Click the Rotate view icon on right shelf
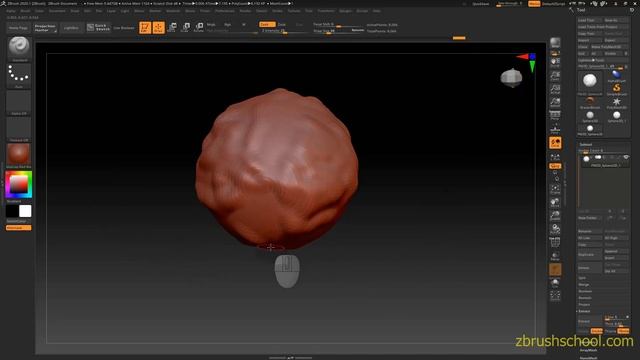The image size is (640, 360). point(555,229)
